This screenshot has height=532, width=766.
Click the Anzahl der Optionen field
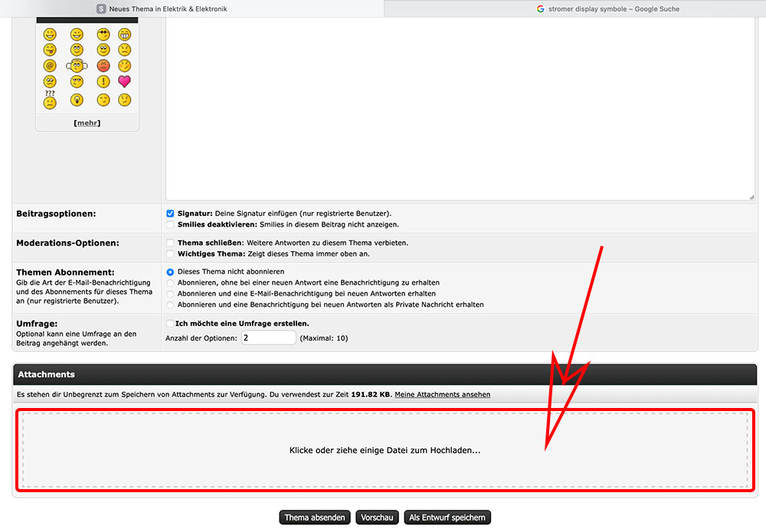[268, 338]
